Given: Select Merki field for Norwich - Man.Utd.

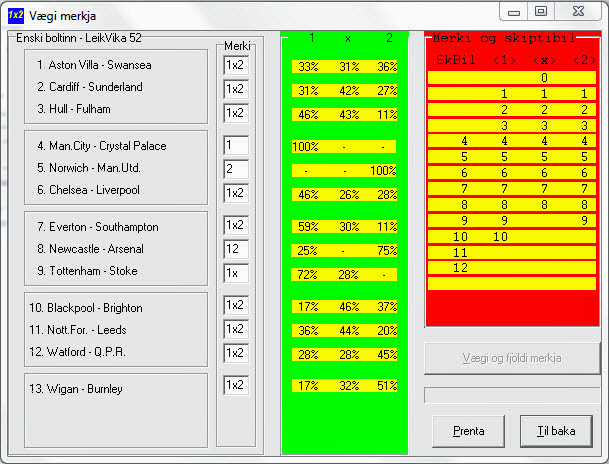Looking at the screenshot, I should 236,169.
